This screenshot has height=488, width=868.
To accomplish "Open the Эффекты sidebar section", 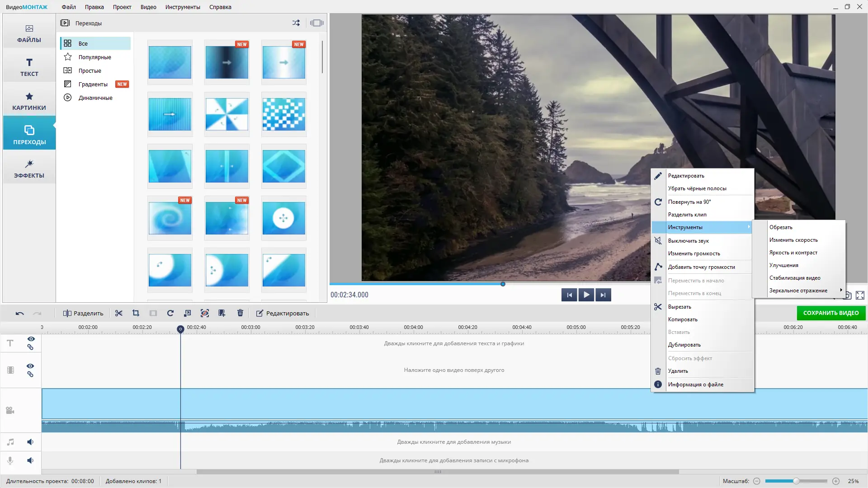I will [x=29, y=169].
